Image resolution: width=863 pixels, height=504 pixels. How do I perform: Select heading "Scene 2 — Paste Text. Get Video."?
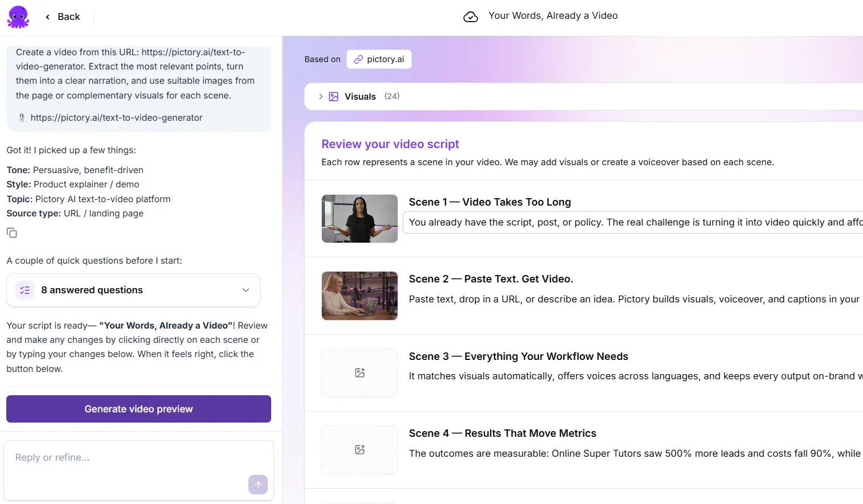pyautogui.click(x=491, y=279)
